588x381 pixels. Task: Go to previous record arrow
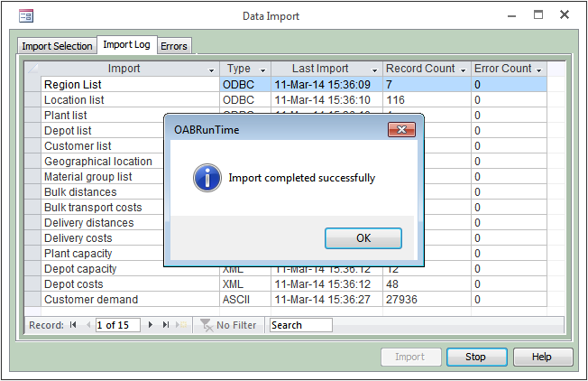[x=88, y=325]
